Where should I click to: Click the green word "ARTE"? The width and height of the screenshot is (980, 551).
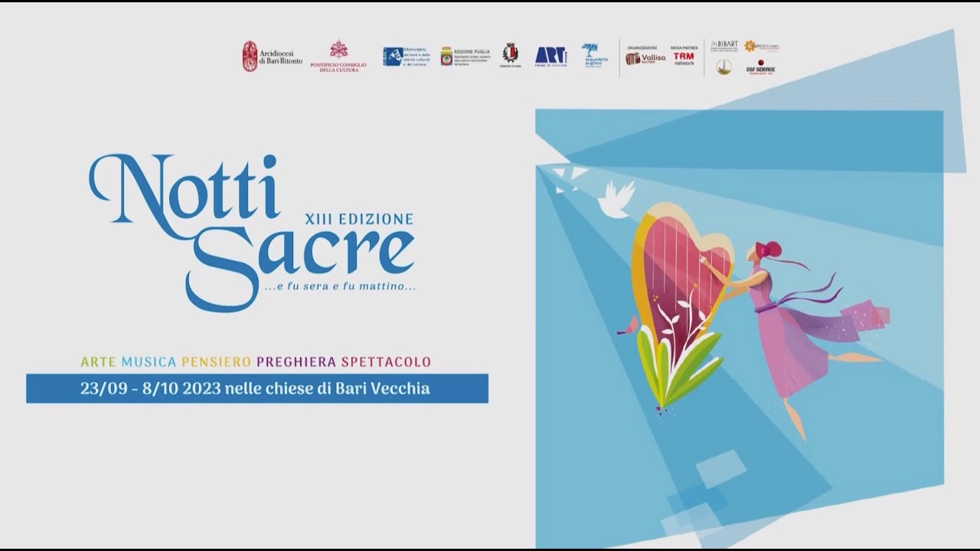click(x=98, y=361)
